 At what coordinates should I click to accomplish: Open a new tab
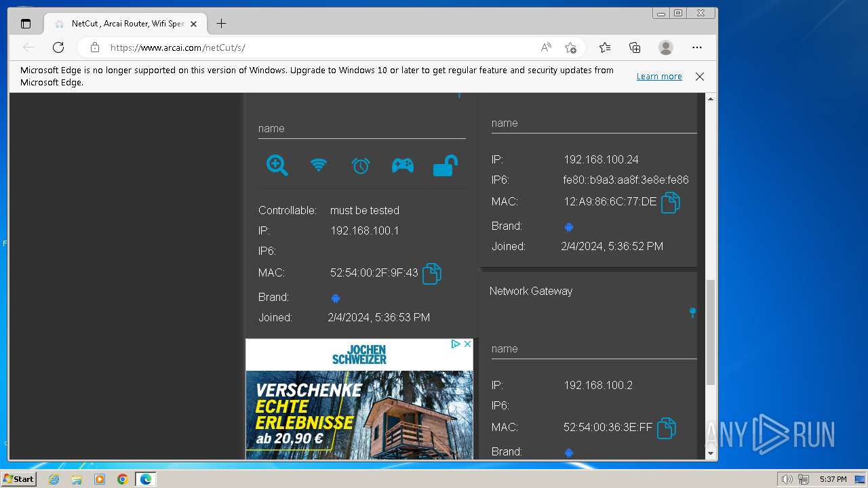coord(221,24)
